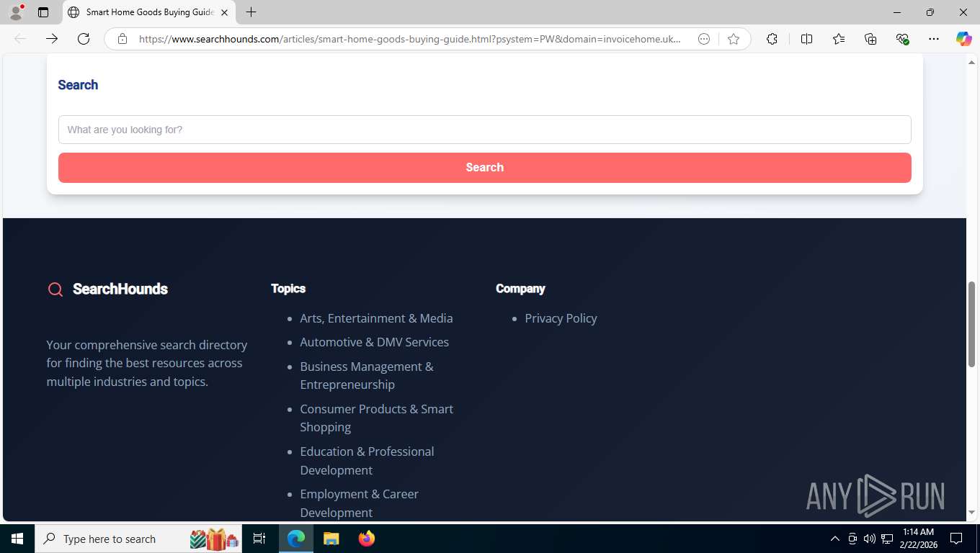The image size is (980, 553).
Task: Open volume control tray icon
Action: [x=870, y=539]
